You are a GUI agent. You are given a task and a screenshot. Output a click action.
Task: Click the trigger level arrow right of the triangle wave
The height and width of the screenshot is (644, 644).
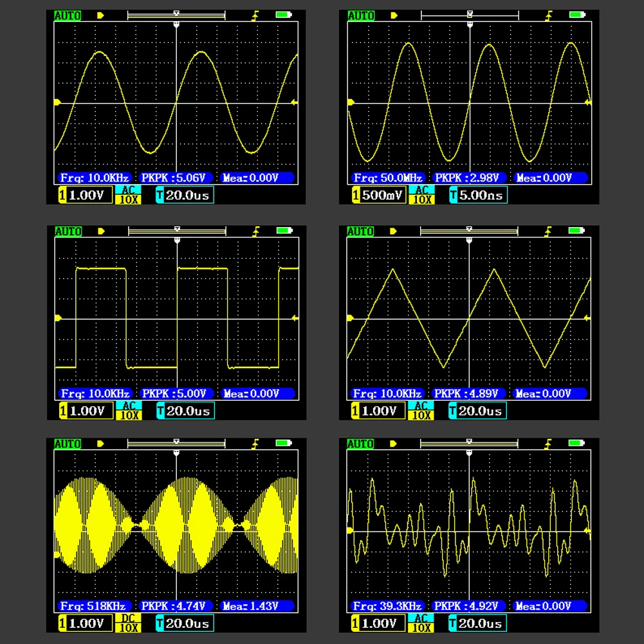pyautogui.click(x=587, y=318)
